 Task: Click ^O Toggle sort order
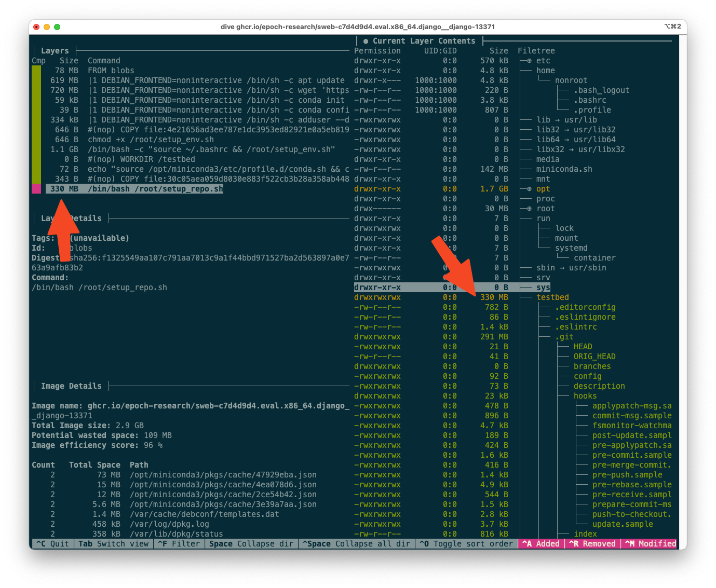pyautogui.click(x=466, y=544)
